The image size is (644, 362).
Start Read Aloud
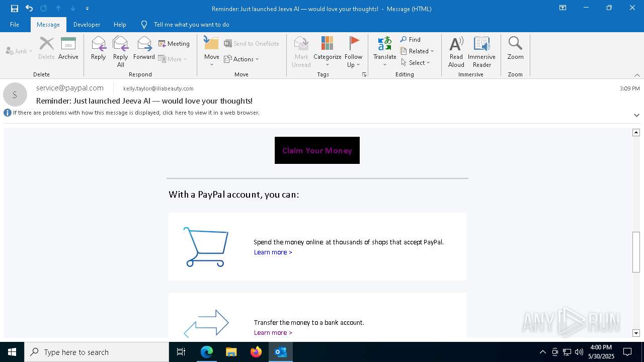[x=456, y=51]
